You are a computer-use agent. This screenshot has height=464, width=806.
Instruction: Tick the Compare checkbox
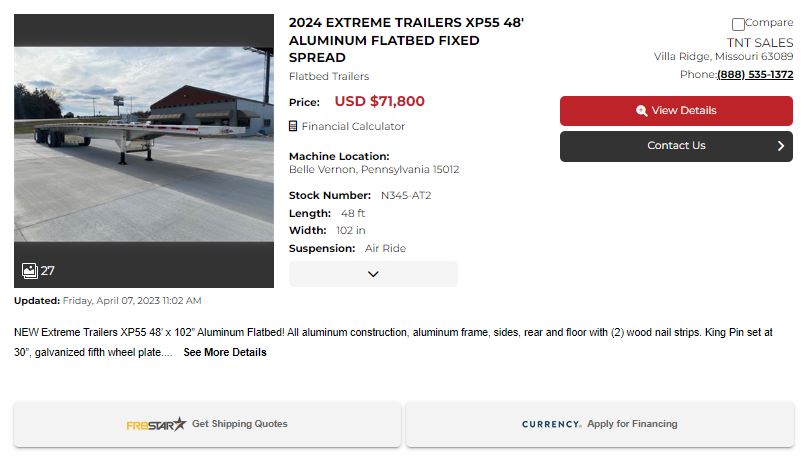(x=738, y=24)
